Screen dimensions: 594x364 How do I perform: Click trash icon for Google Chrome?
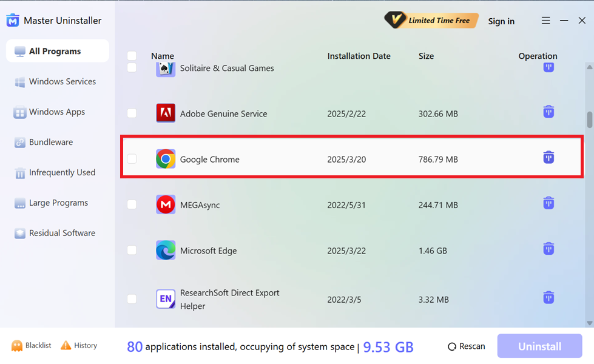(548, 157)
